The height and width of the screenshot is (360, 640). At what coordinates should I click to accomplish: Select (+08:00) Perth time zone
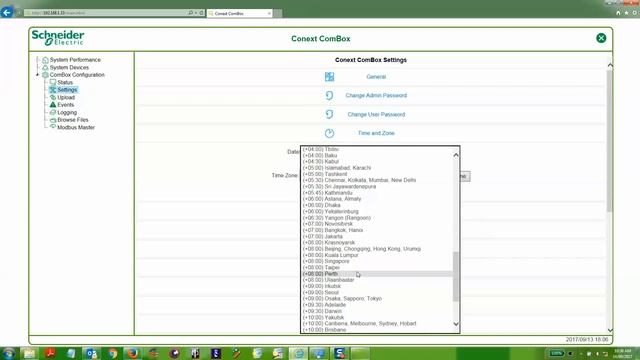click(377, 274)
